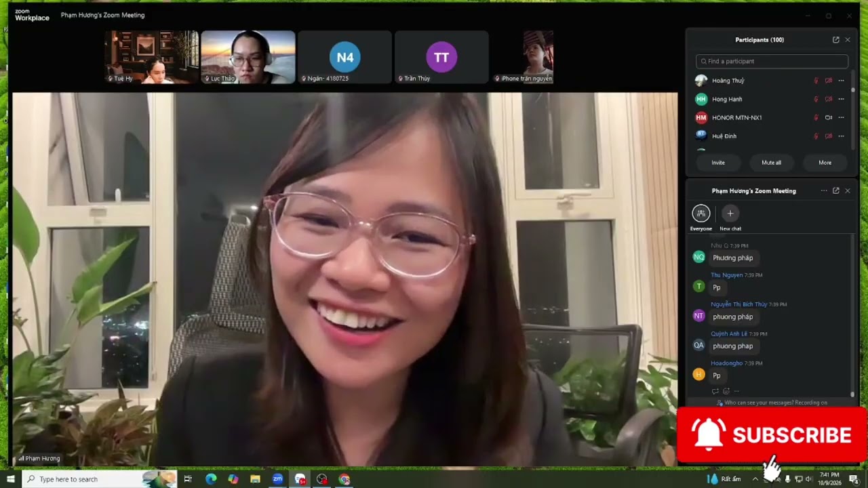The height and width of the screenshot is (488, 868).
Task: Open more options for Hoàng Thuỷ
Action: pos(842,81)
